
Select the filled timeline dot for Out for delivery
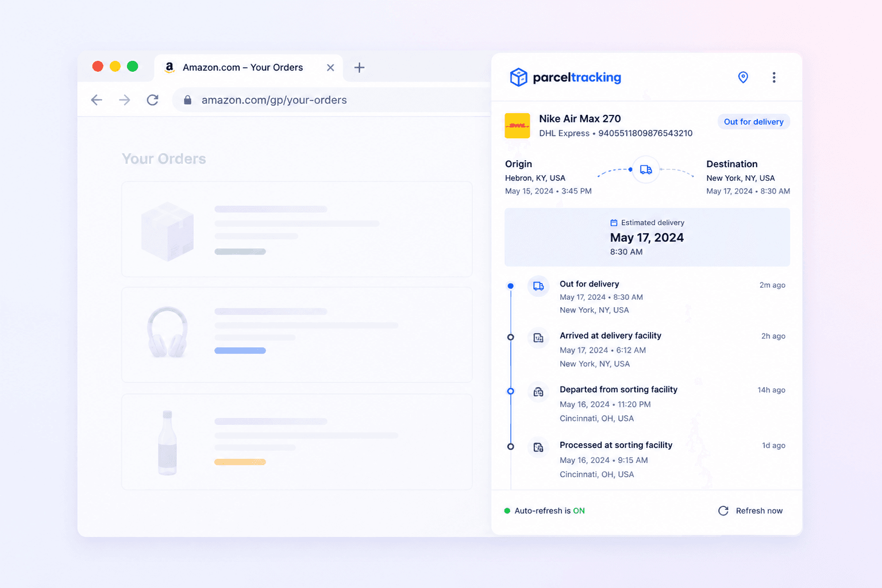point(510,286)
